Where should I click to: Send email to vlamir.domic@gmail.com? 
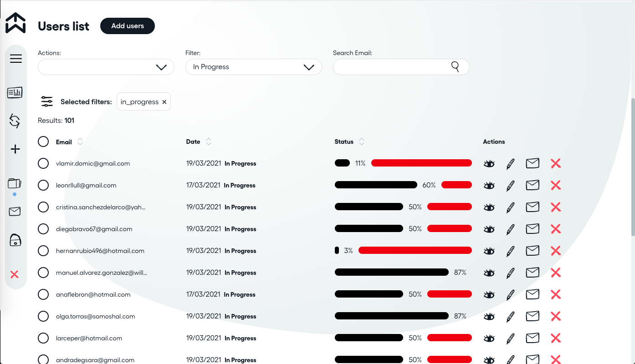[x=533, y=163]
